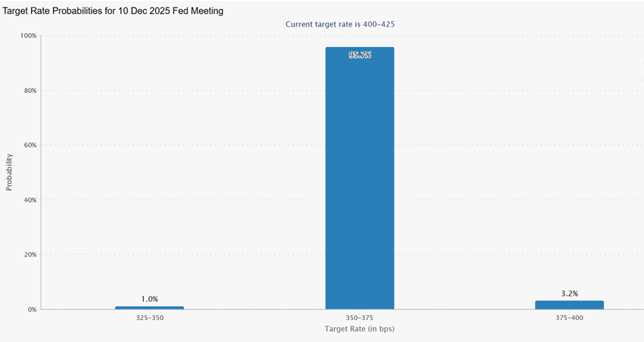Click the 350-375 x-axis category label
Viewport: 644px width, 342px height.
click(x=359, y=318)
